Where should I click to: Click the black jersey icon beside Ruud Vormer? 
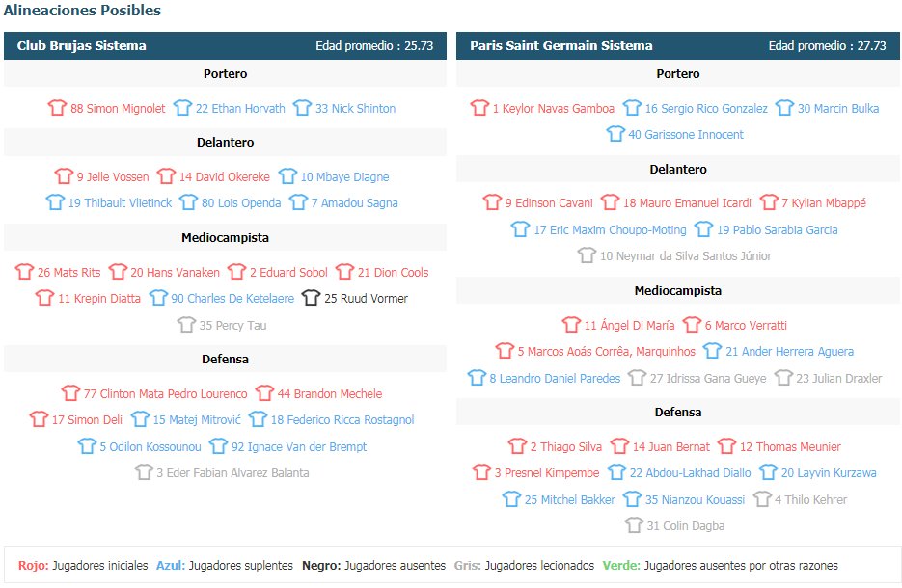pos(311,298)
